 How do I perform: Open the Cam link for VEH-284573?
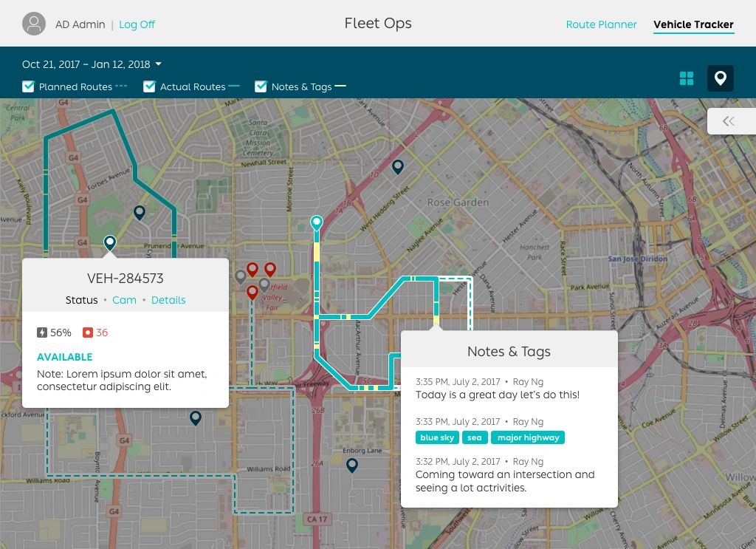124,300
